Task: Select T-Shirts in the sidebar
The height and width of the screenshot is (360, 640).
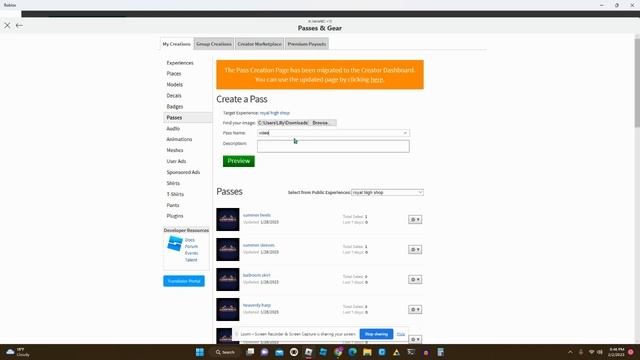Action: pyautogui.click(x=175, y=194)
